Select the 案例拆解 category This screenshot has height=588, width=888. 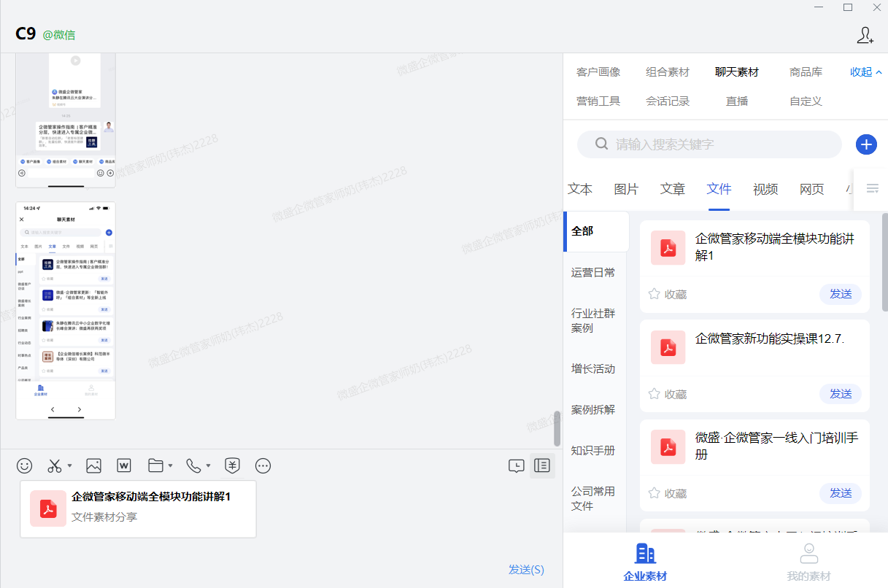(x=595, y=409)
